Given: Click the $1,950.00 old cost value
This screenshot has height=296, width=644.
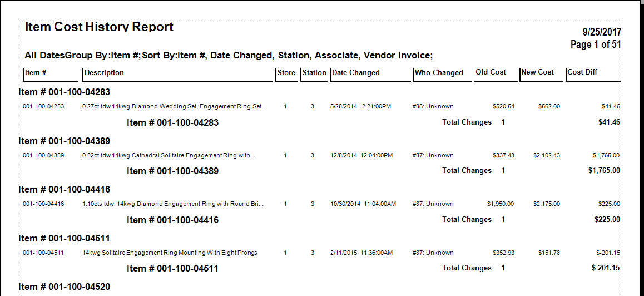Looking at the screenshot, I should click(500, 204).
